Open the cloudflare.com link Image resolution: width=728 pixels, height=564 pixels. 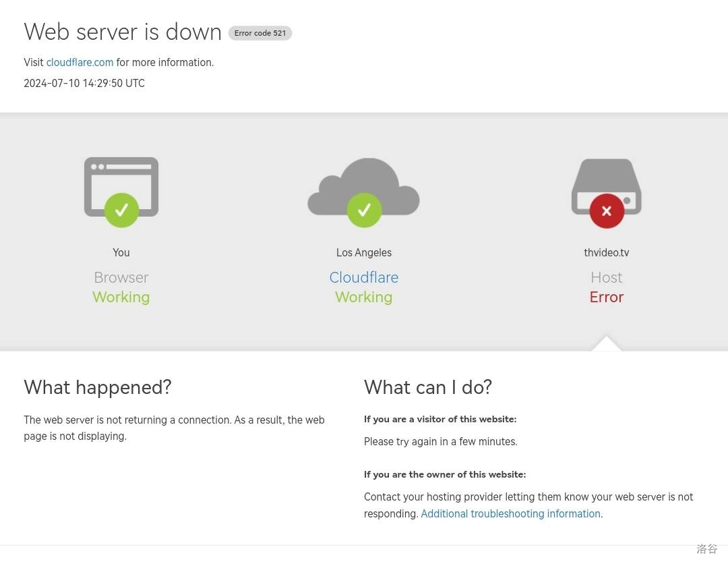80,63
